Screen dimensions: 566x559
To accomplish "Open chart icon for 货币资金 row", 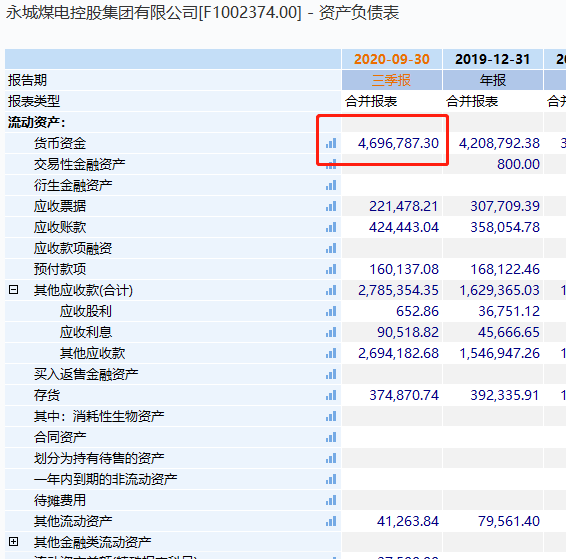I will click(331, 143).
